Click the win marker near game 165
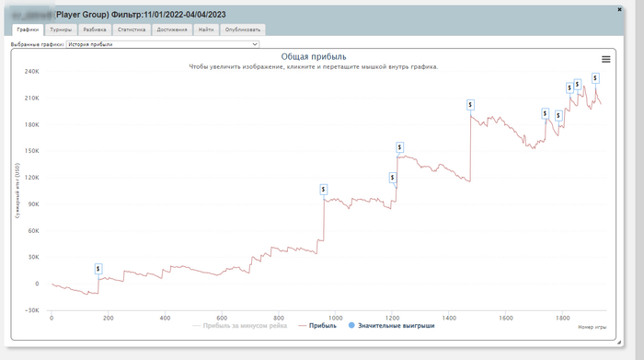This screenshot has width=644, height=360. pyautogui.click(x=98, y=269)
